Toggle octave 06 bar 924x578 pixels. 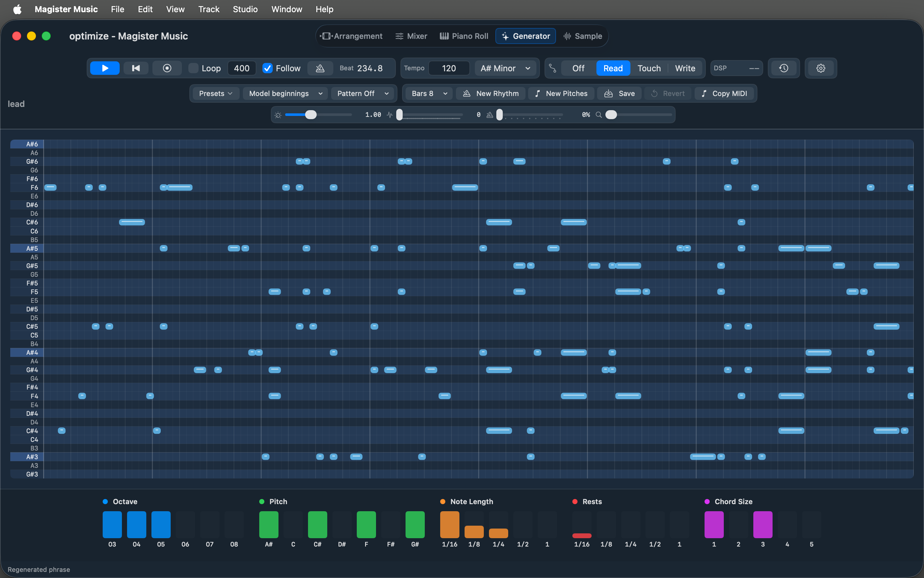[185, 524]
